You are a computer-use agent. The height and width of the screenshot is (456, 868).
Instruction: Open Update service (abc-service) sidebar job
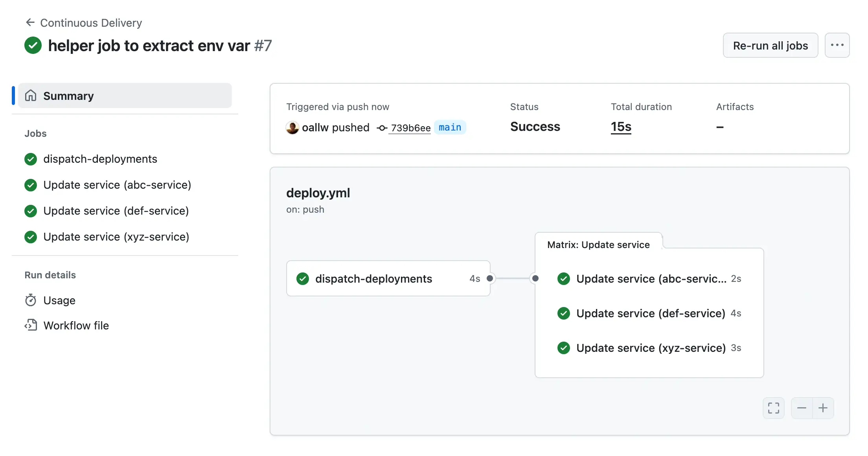click(117, 185)
